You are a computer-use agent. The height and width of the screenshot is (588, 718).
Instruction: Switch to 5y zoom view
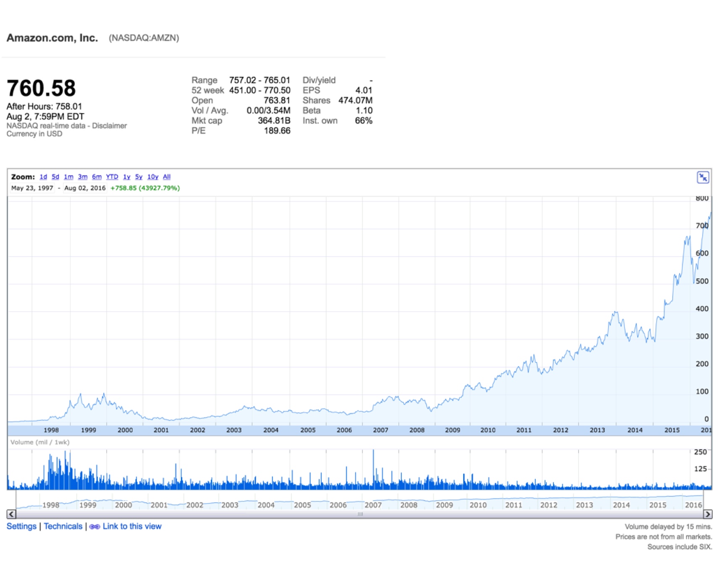point(139,177)
